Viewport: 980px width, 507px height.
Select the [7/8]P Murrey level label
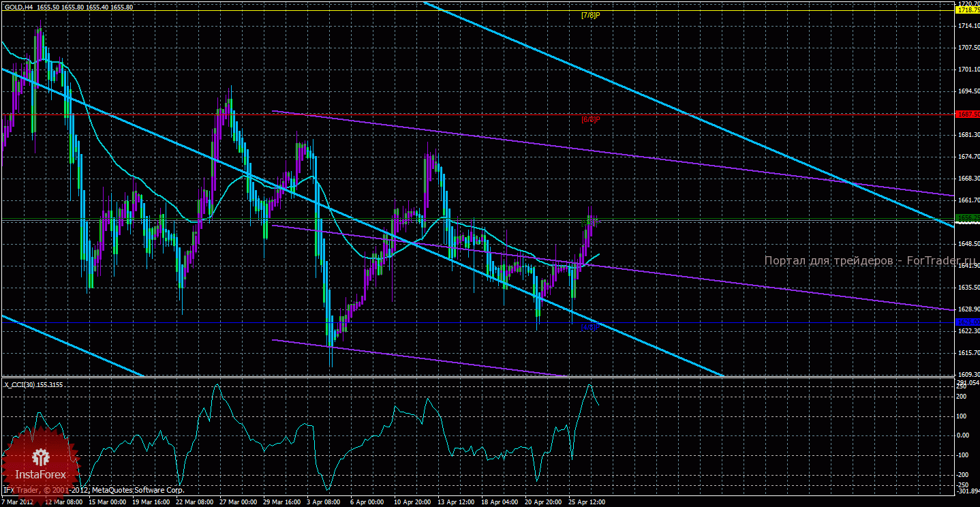pos(590,14)
